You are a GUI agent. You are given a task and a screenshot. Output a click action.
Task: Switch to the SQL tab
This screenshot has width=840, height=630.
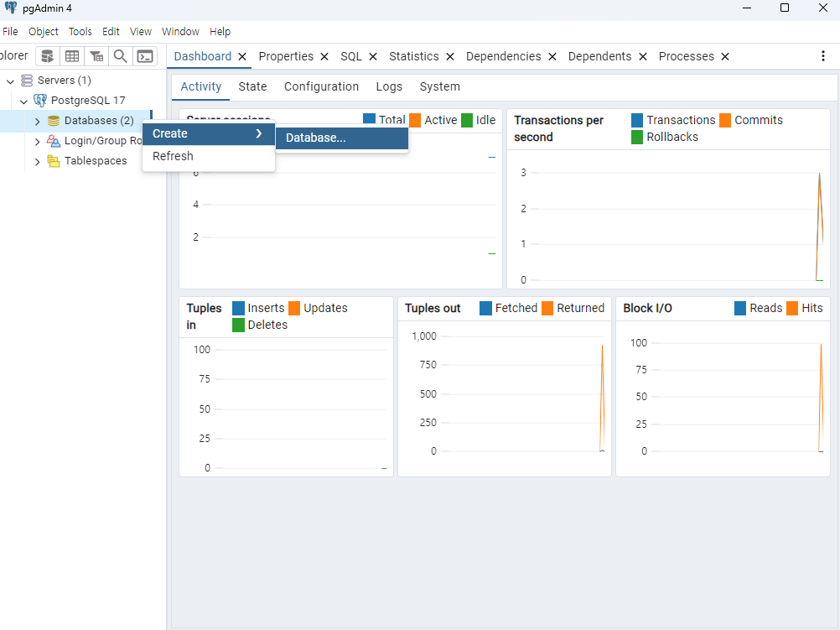351,56
